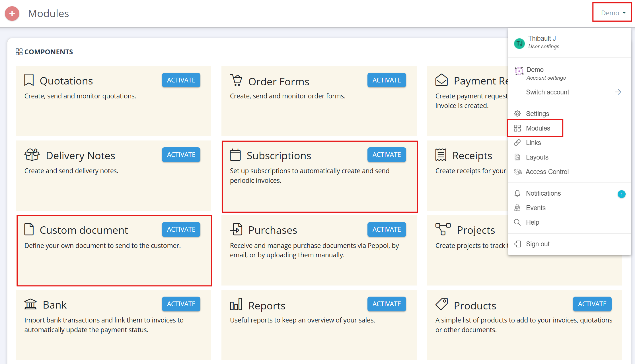Click the Help magnifier icon

[x=517, y=222]
